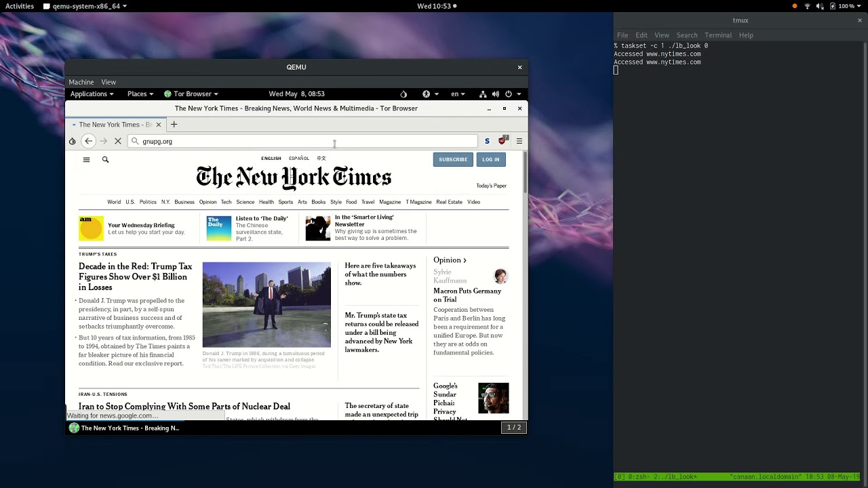Open host qemu-system-x86_64 app menu

85,6
